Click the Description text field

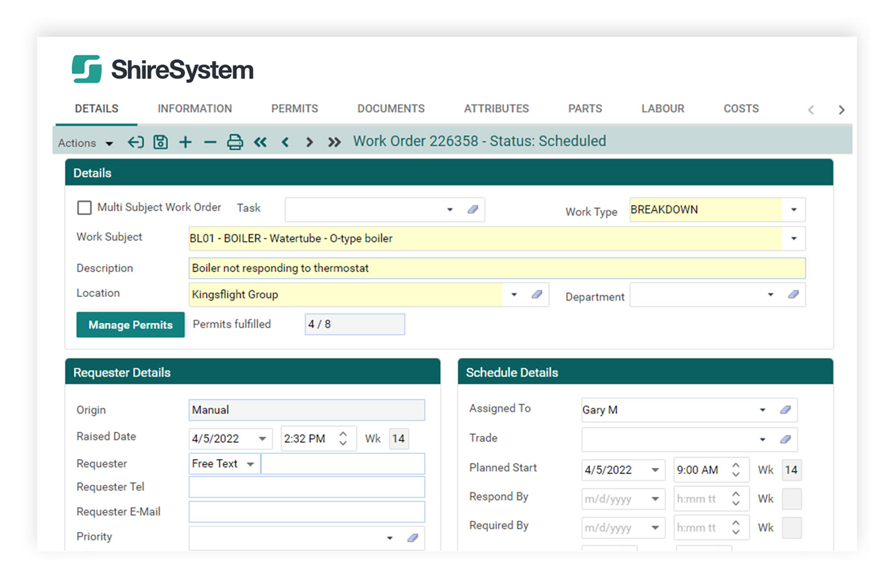[x=497, y=268]
